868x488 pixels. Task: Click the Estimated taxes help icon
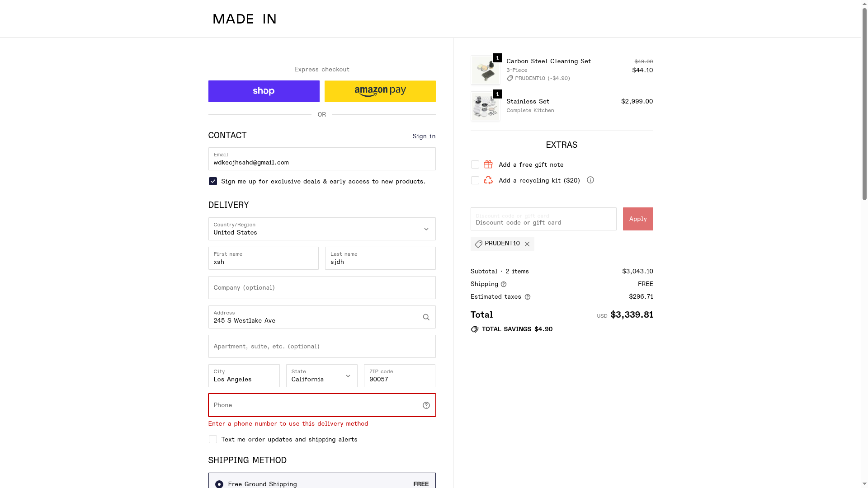[x=527, y=297]
